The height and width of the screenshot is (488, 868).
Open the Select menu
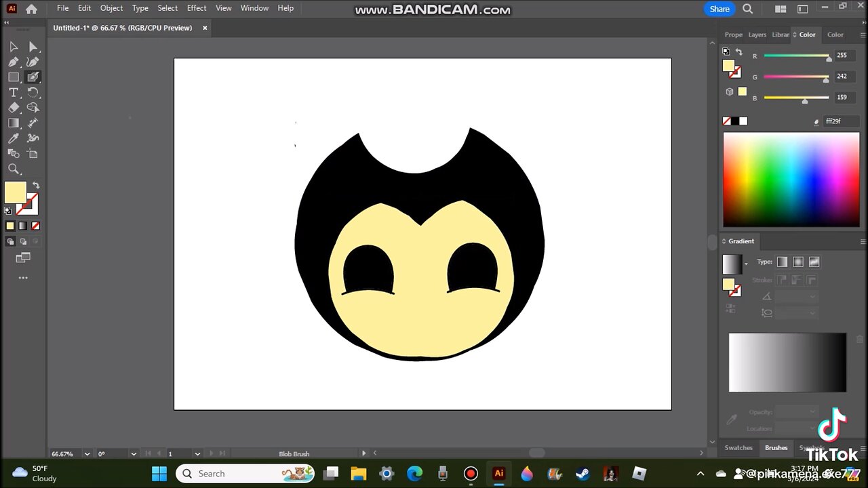pyautogui.click(x=167, y=8)
